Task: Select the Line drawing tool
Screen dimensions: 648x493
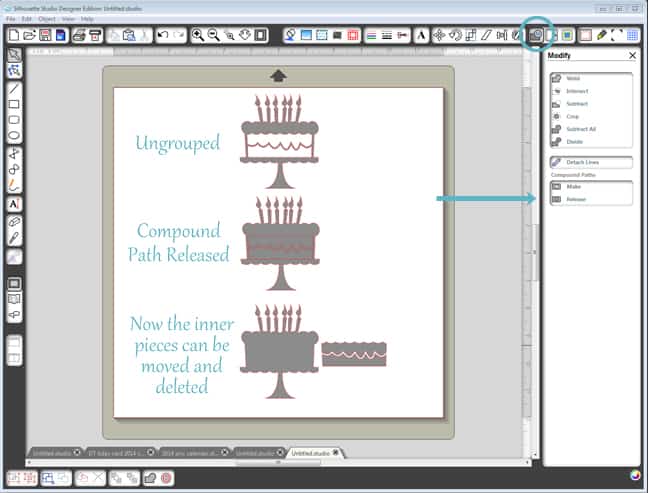Action: 14,88
